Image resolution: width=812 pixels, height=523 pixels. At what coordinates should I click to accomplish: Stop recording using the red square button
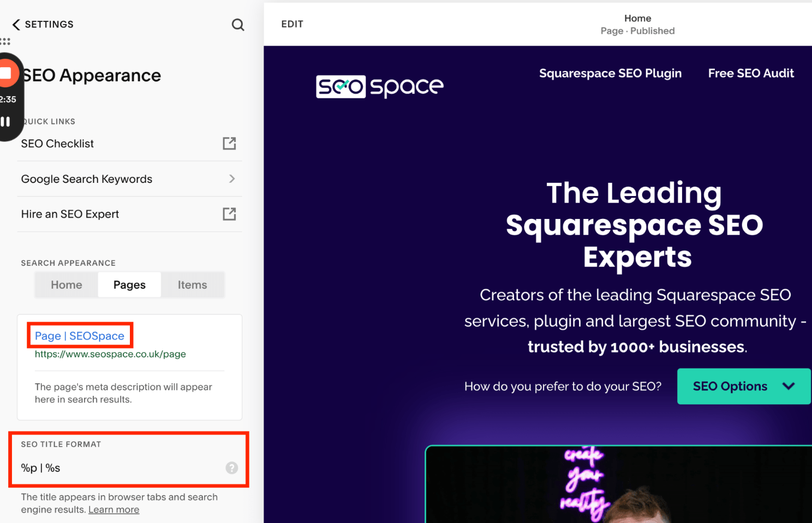[7, 73]
